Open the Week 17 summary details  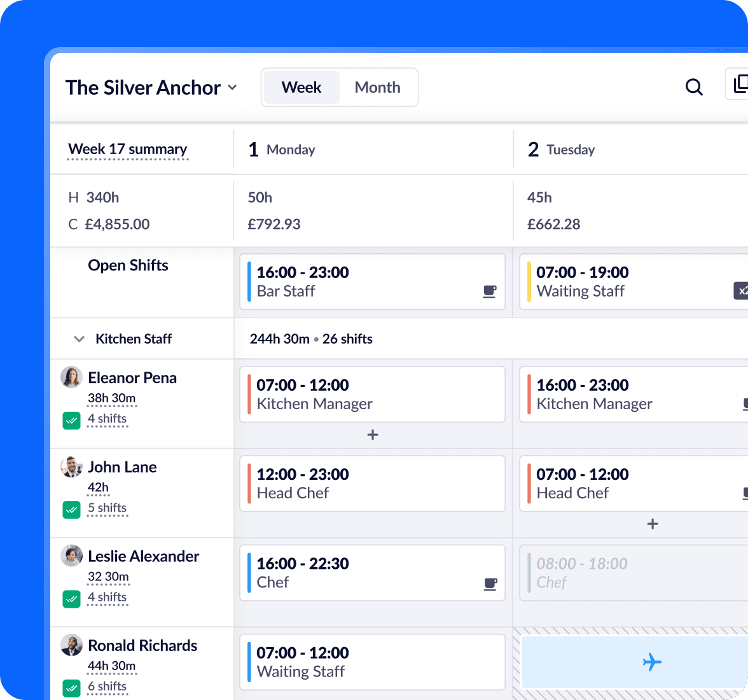pyautogui.click(x=128, y=150)
